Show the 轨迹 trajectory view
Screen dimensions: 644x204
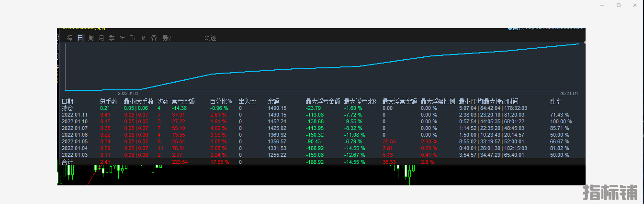210,38
